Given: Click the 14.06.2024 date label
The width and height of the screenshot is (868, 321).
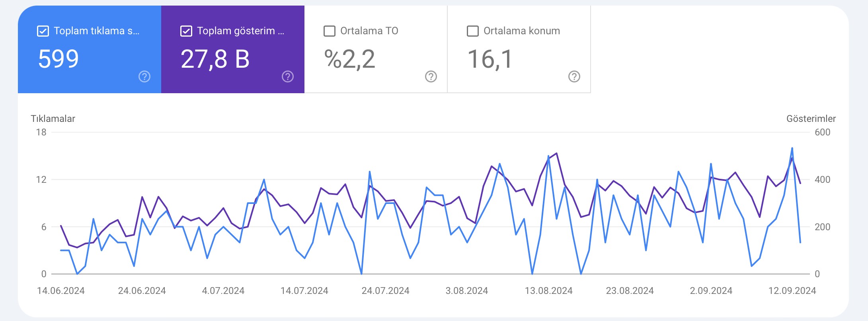Looking at the screenshot, I should 61,291.
